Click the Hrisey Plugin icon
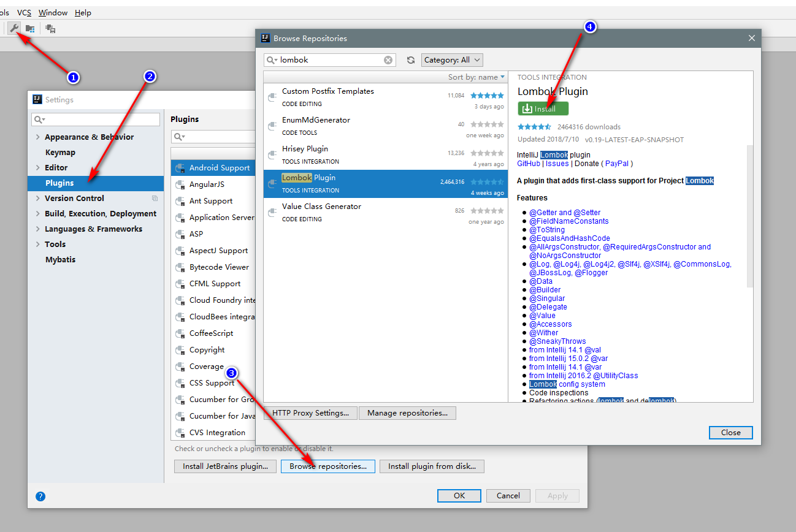The image size is (796, 532). (x=273, y=154)
